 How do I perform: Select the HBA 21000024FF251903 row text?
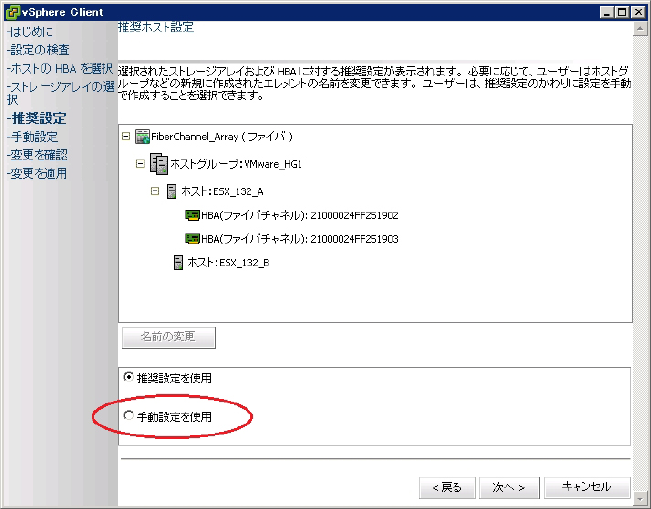pos(300,239)
